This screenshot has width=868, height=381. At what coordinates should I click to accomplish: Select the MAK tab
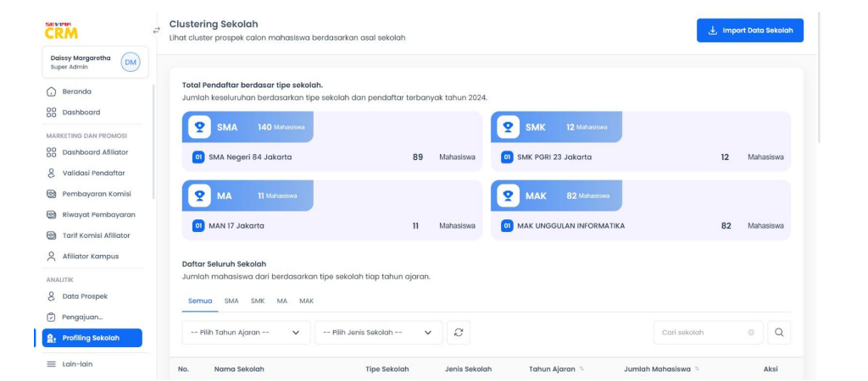[306, 301]
